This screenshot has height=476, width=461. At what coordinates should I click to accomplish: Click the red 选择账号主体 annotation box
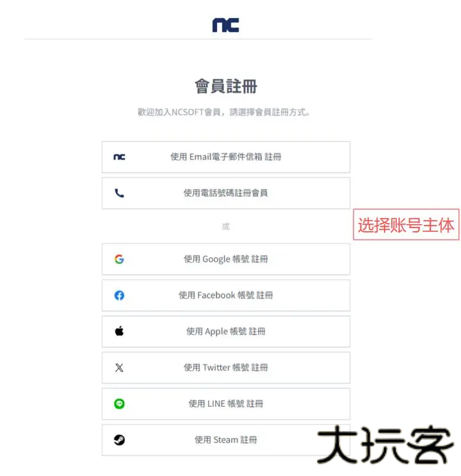(x=406, y=225)
